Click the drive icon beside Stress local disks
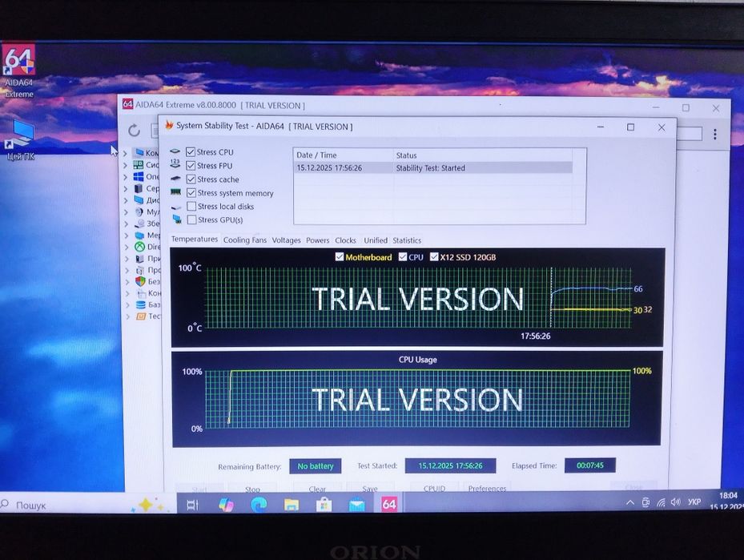The height and width of the screenshot is (560, 744). pyautogui.click(x=176, y=207)
